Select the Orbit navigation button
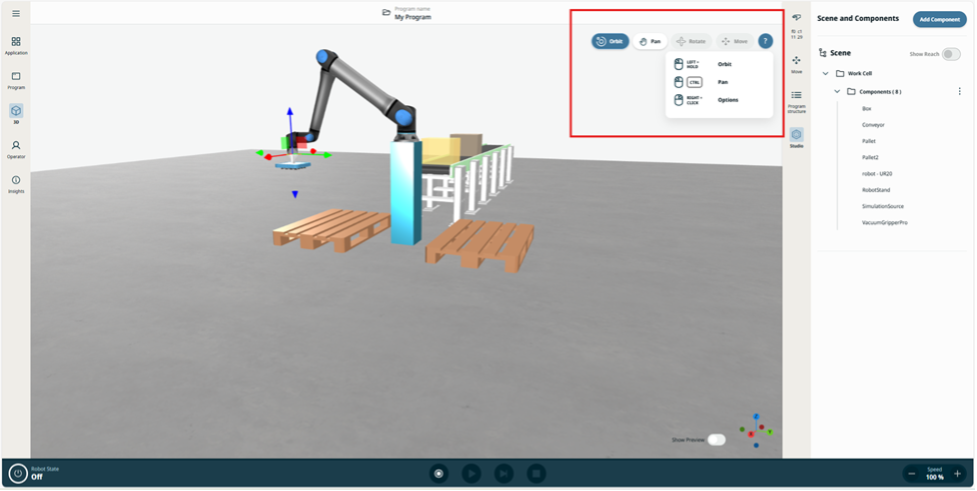The image size is (977, 491). [x=610, y=41]
